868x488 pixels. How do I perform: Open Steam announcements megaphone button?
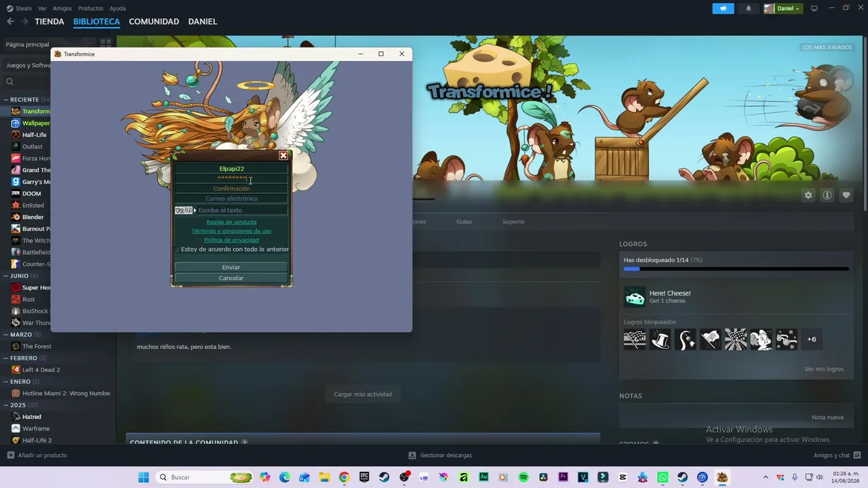[723, 8]
